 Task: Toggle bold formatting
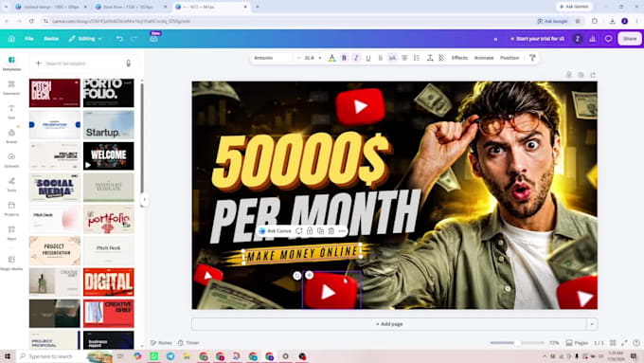[344, 58]
